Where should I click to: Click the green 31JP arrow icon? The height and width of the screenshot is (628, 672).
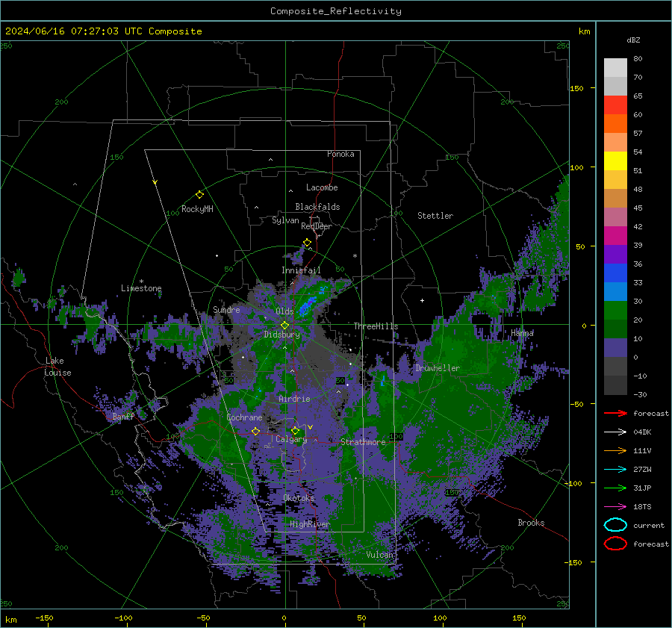point(615,488)
